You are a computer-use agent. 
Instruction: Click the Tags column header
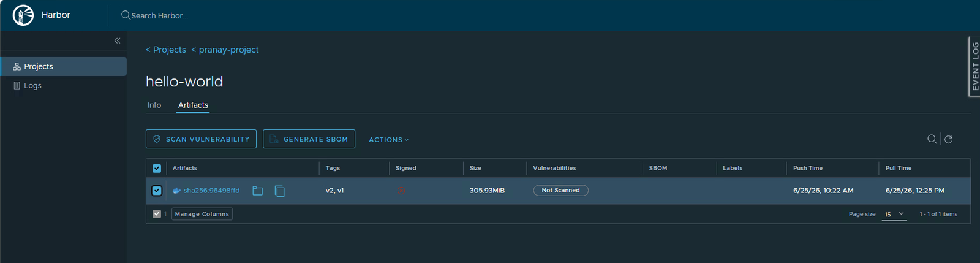[333, 168]
